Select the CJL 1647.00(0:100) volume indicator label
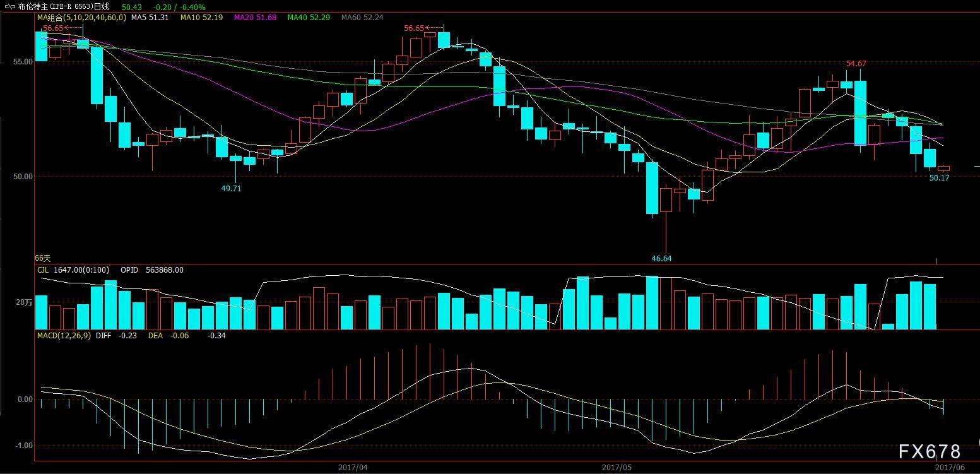Screen dimensions: 980x474 click(x=73, y=270)
